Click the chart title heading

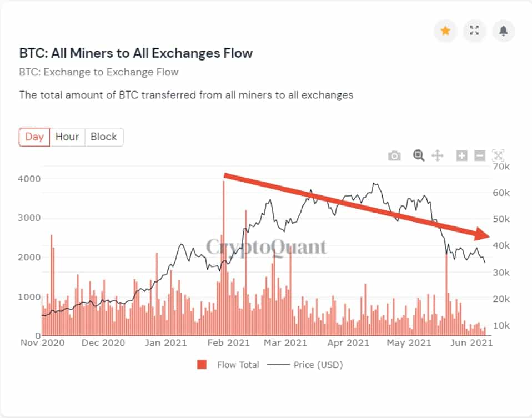[136, 53]
